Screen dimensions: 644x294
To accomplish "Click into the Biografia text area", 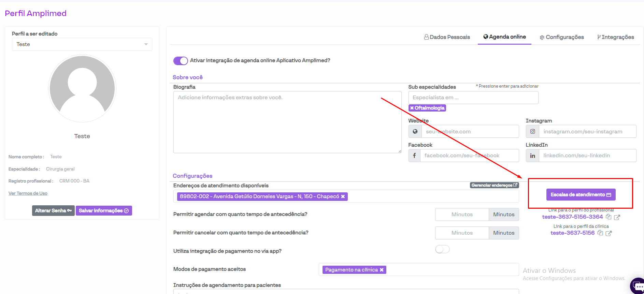I will pyautogui.click(x=287, y=122).
